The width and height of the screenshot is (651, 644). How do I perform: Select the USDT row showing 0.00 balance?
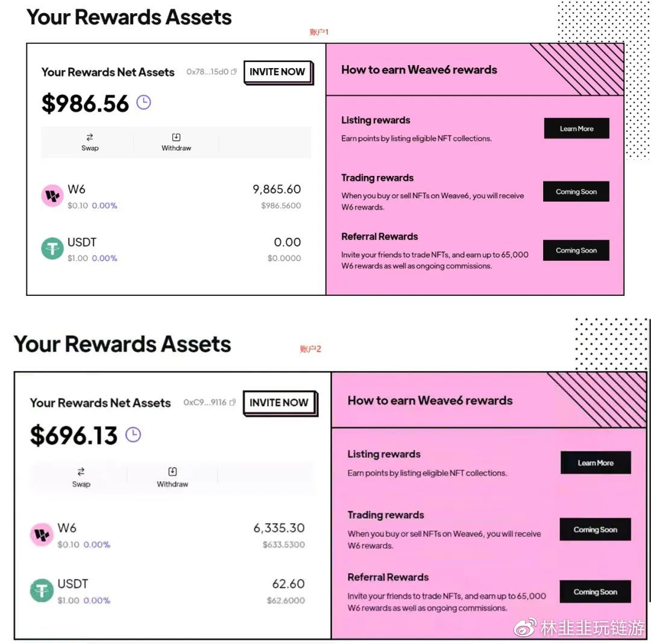tap(171, 249)
